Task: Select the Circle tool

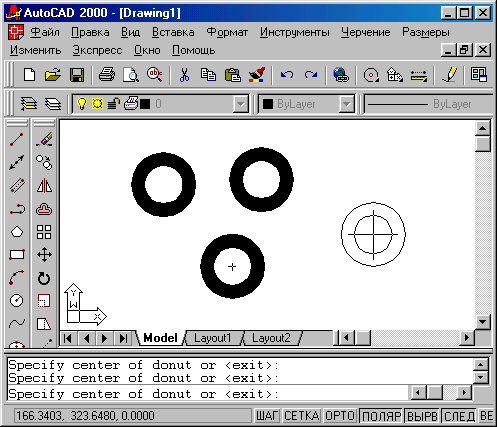Action: (x=17, y=301)
